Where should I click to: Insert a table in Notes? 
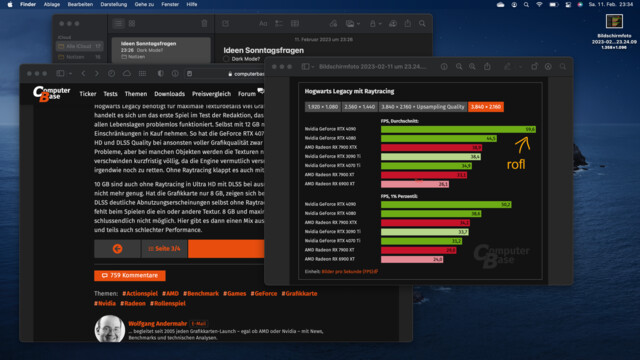click(295, 24)
